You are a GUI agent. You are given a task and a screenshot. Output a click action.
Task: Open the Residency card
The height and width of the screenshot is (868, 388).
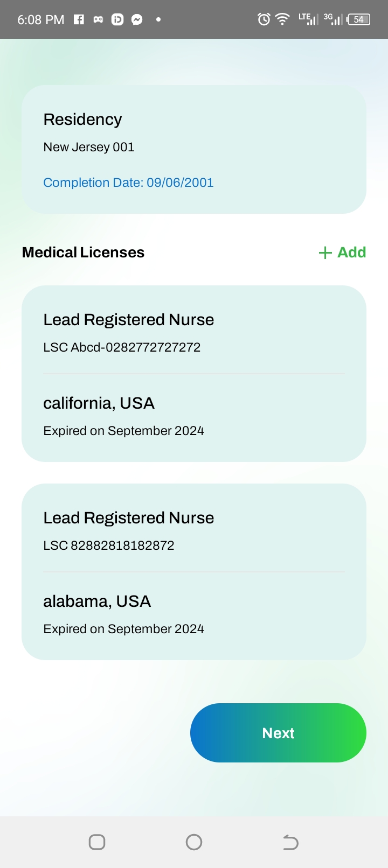tap(194, 149)
